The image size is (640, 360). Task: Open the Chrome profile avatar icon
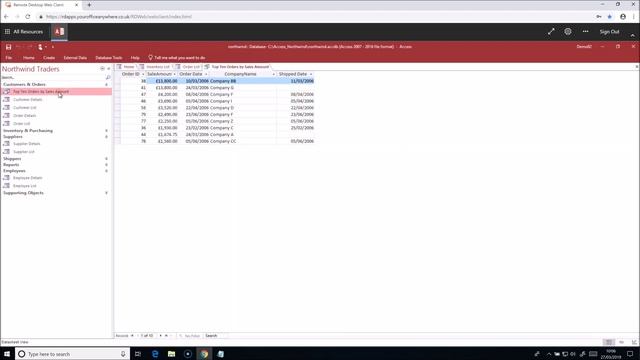(623, 17)
